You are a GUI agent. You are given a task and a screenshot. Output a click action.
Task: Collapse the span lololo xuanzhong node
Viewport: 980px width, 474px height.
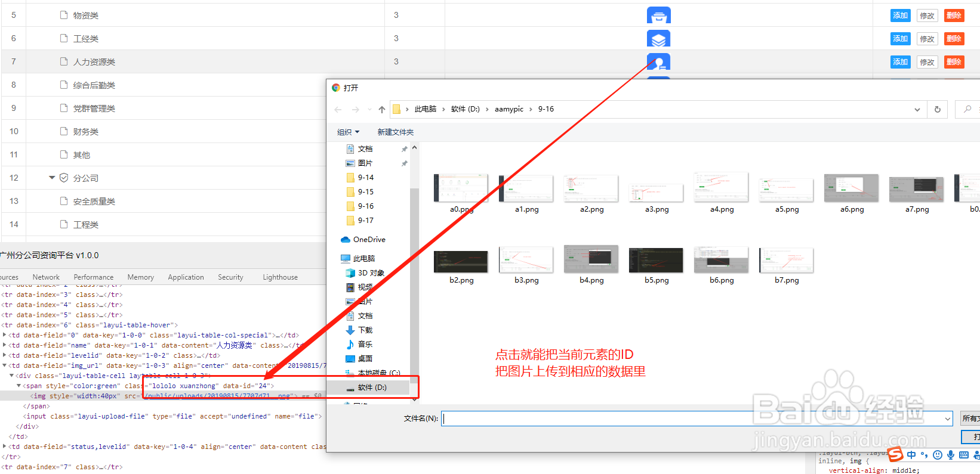coord(18,386)
